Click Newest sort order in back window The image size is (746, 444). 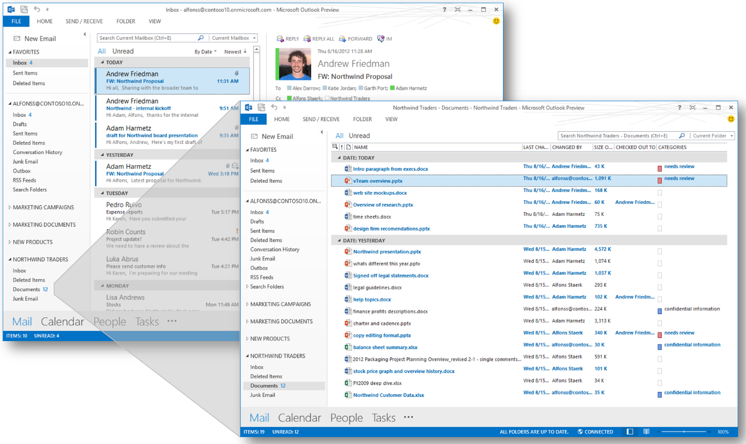click(235, 51)
